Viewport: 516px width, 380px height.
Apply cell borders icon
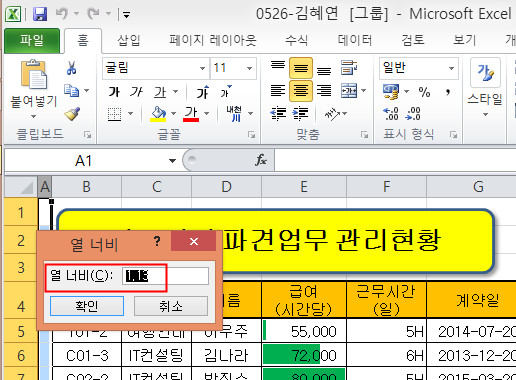(x=114, y=114)
